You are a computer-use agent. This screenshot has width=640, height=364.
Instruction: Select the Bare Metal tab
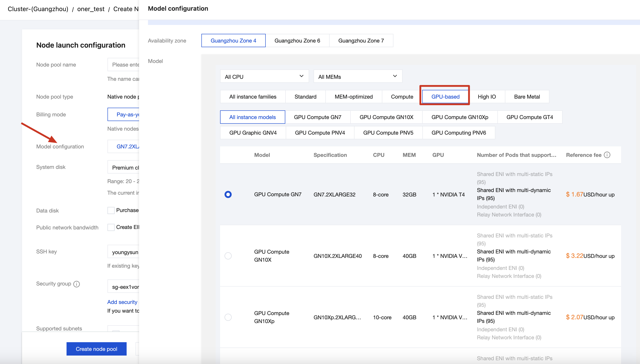point(527,97)
